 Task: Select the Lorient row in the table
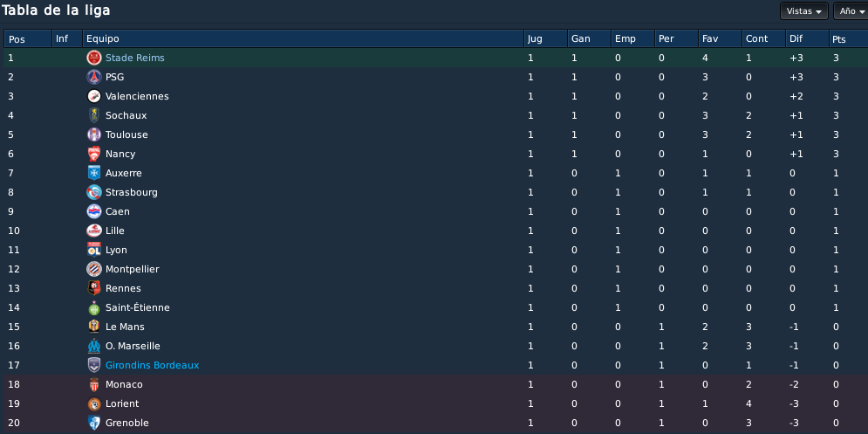[x=434, y=403]
